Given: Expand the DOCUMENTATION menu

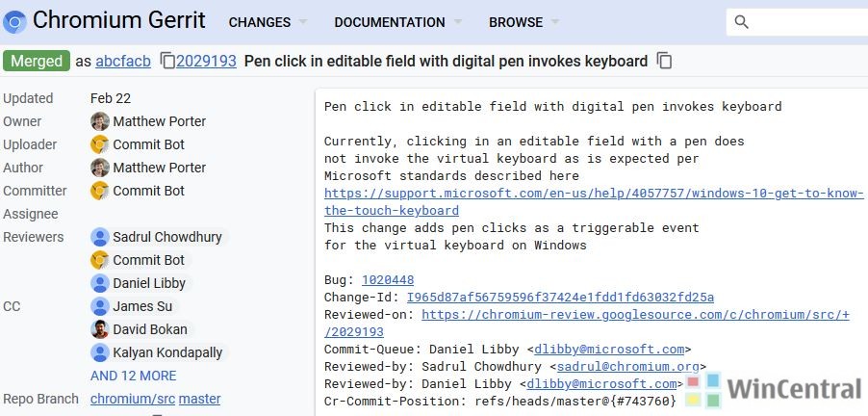Looking at the screenshot, I should tap(398, 21).
